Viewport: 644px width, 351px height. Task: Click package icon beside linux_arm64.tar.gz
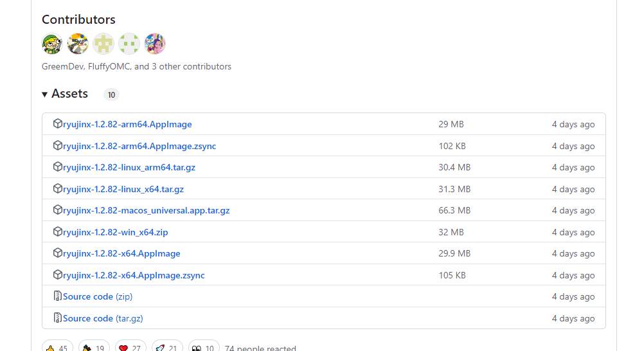(x=57, y=166)
